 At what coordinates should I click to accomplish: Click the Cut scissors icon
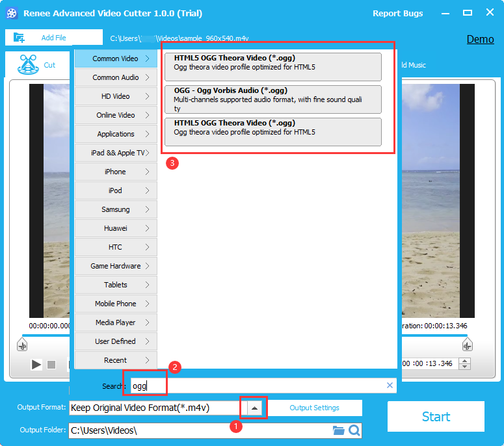click(x=27, y=64)
